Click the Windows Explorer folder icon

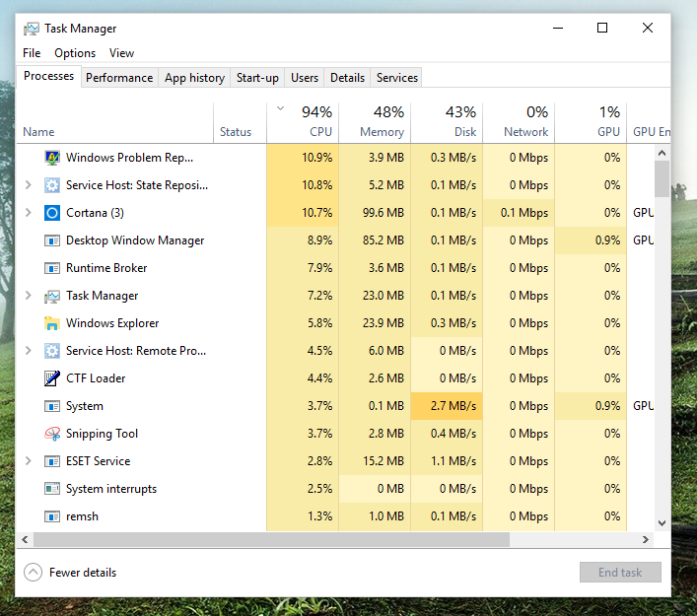52,323
